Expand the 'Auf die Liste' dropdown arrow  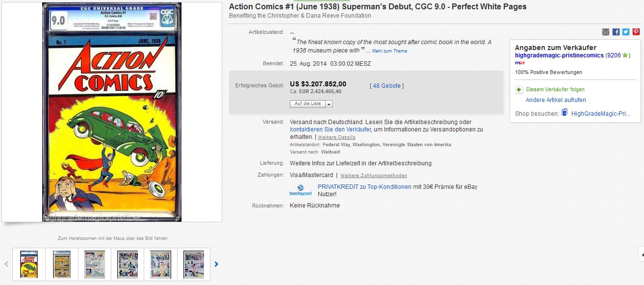pyautogui.click(x=329, y=104)
